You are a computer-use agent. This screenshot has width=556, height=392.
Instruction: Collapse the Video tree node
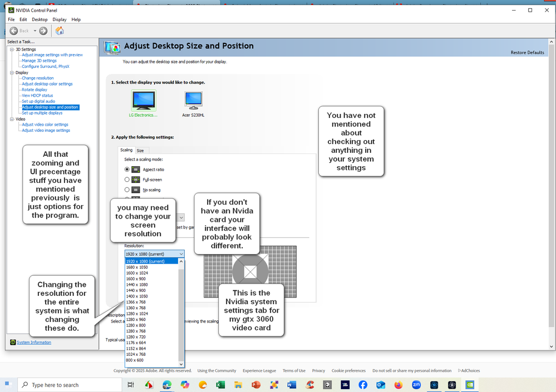pos(12,120)
